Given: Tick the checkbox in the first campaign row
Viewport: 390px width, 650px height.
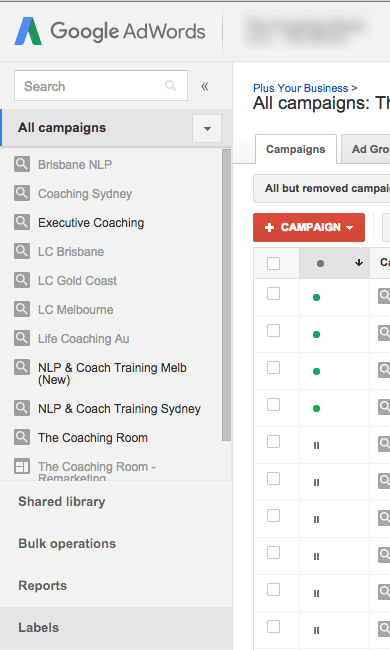Looking at the screenshot, I should [x=274, y=293].
